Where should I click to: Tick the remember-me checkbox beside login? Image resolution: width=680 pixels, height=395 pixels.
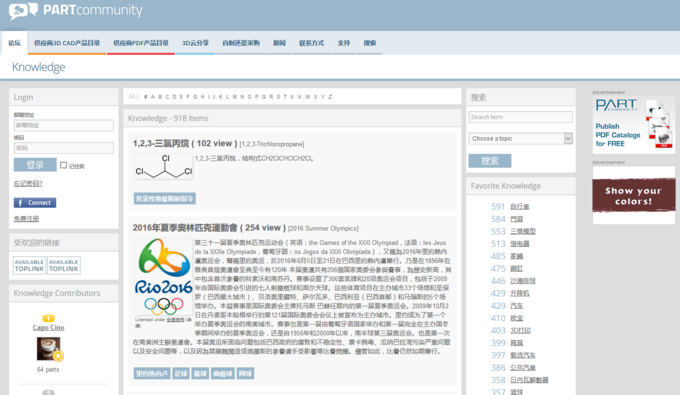coord(63,165)
